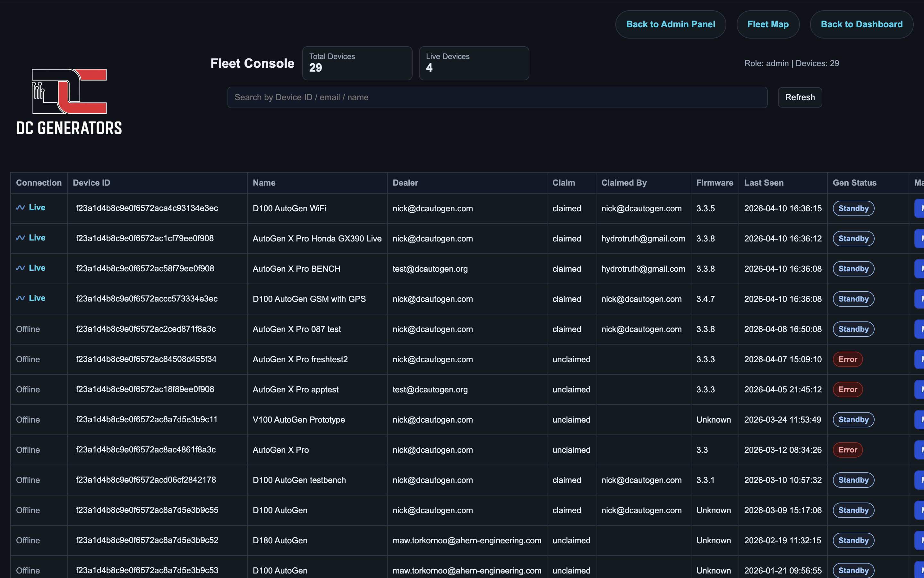Click hydrotruth@gmail.com in the AutoGen X Pro BENCH row

coord(643,269)
